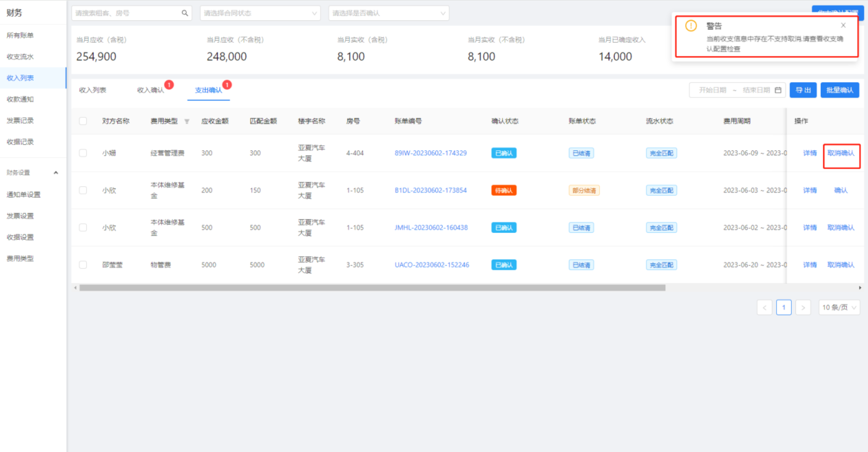Screen dimensions: 868x452
Task: Click right arrow of horizontal scrollbar
Action: point(860,287)
